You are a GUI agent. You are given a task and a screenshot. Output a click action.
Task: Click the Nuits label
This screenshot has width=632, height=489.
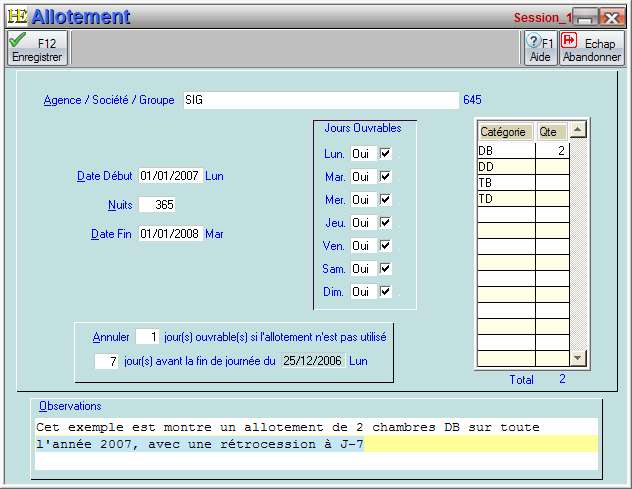120,205
